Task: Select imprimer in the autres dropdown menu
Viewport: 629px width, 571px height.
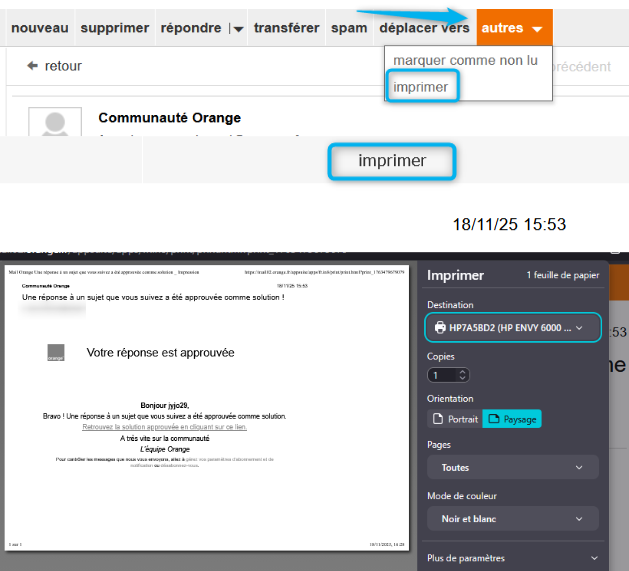Action: pos(421,88)
